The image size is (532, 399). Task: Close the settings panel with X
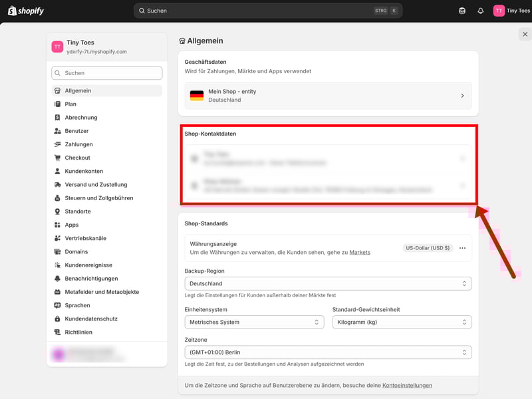525,34
